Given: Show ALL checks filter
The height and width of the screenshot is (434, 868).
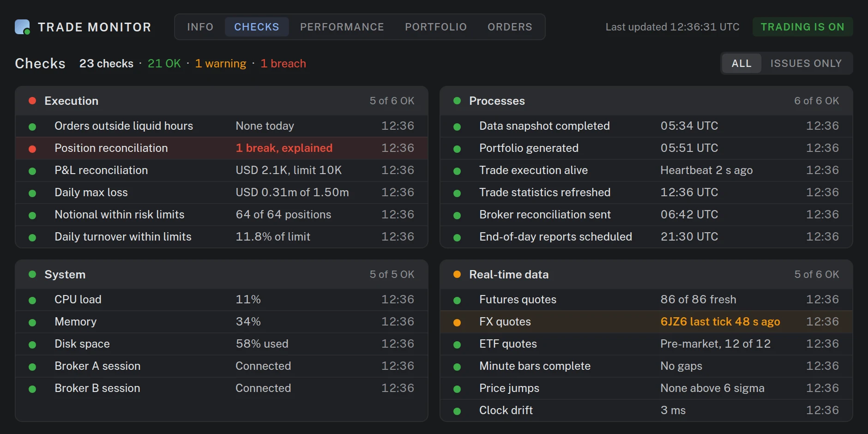Looking at the screenshot, I should point(741,63).
